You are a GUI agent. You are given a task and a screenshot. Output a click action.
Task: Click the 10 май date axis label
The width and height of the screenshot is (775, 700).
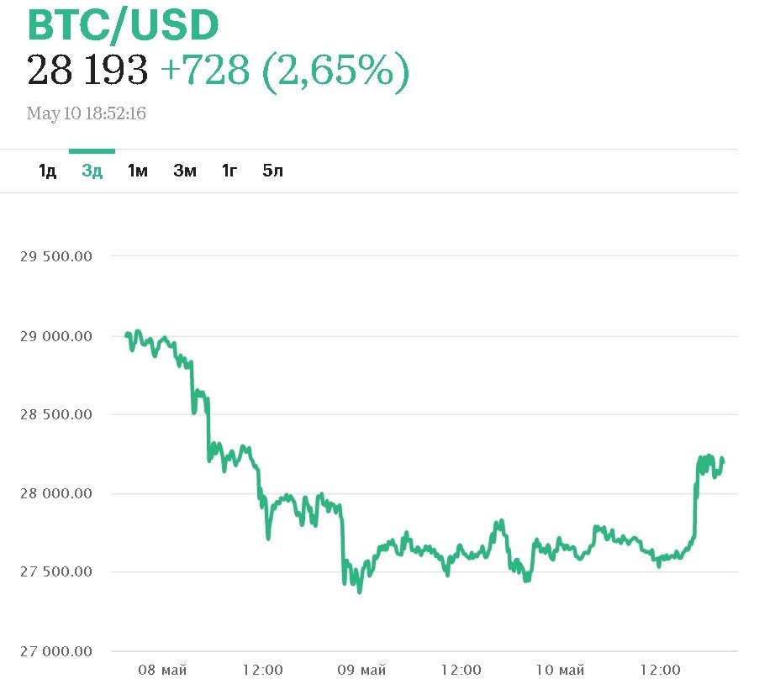[560, 671]
